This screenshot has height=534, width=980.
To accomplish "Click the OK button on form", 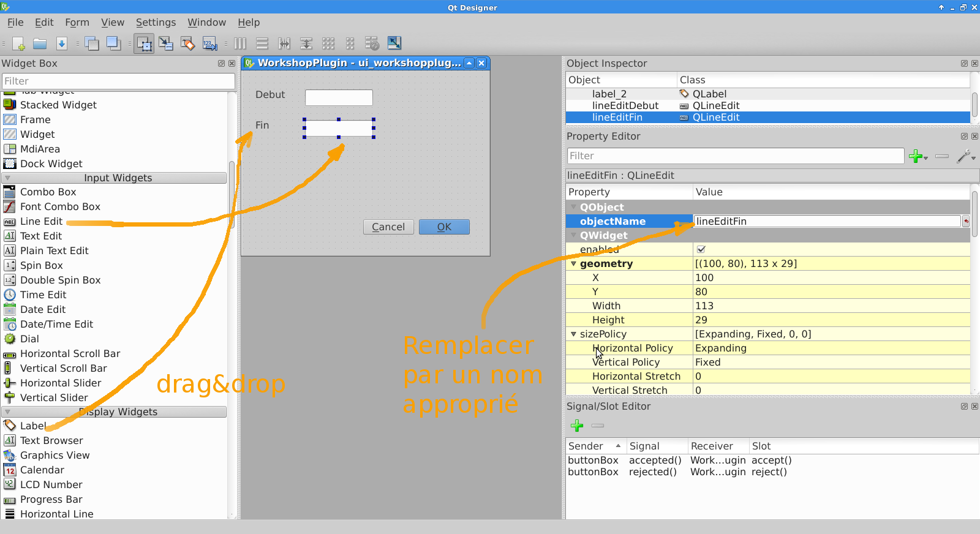I will click(444, 227).
